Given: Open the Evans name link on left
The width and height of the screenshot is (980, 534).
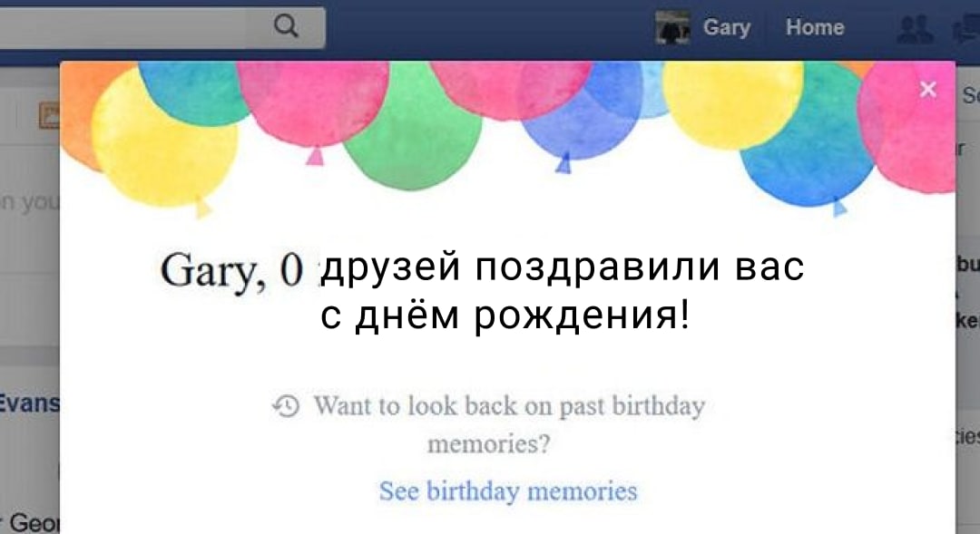Looking at the screenshot, I should 29,403.
